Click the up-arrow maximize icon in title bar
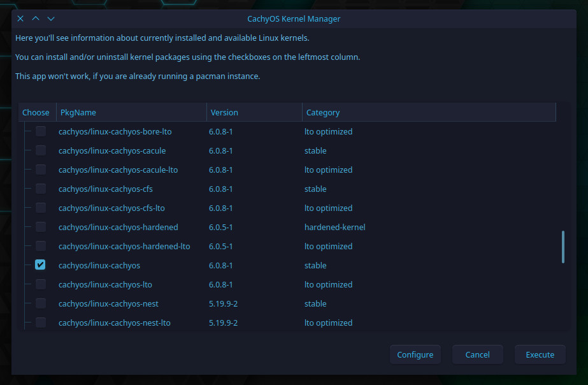Screen dimensions: 588x385 click(36, 18)
